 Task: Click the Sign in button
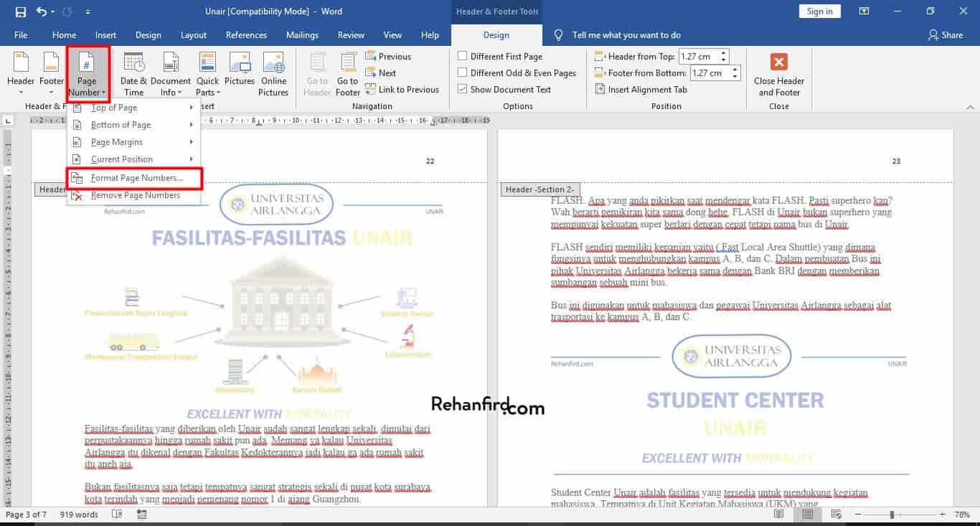(819, 11)
